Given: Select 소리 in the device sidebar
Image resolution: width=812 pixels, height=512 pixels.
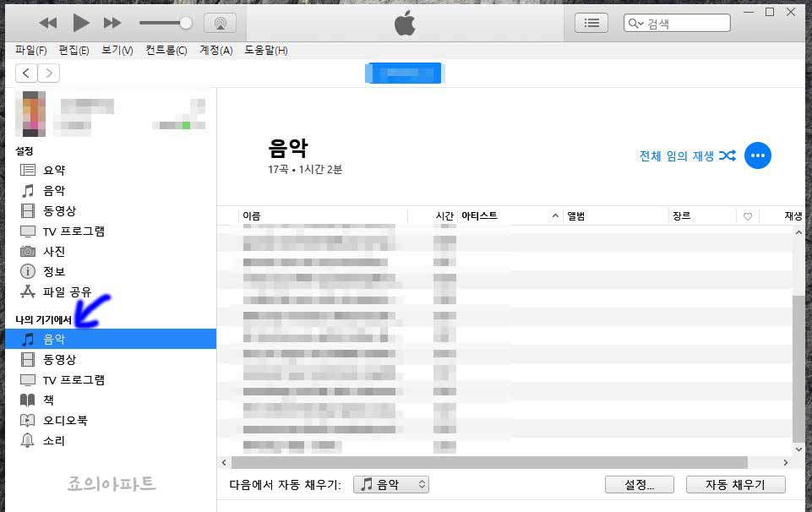Looking at the screenshot, I should (x=52, y=440).
